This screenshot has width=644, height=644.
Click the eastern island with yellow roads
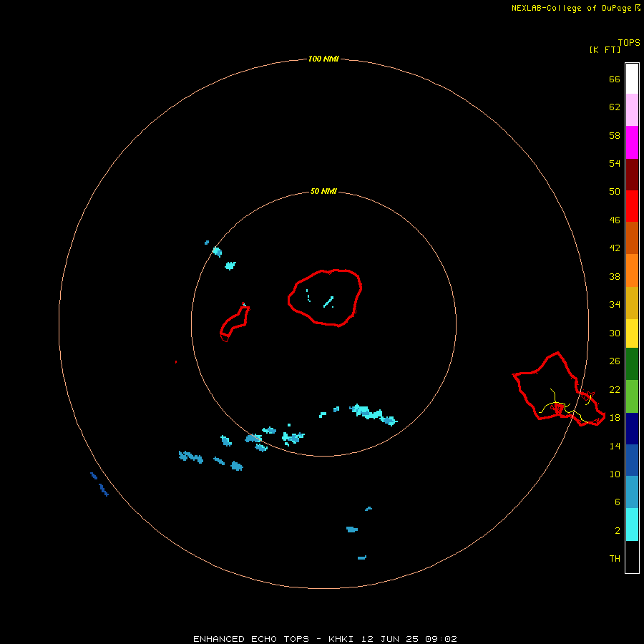click(x=559, y=389)
